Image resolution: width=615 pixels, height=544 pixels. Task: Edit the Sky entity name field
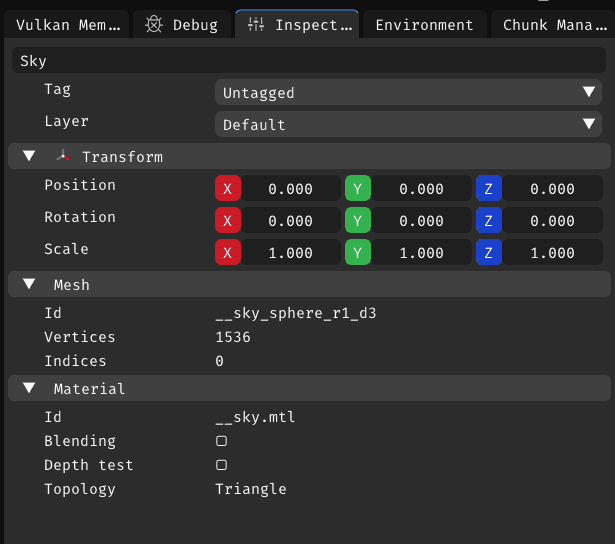309,60
